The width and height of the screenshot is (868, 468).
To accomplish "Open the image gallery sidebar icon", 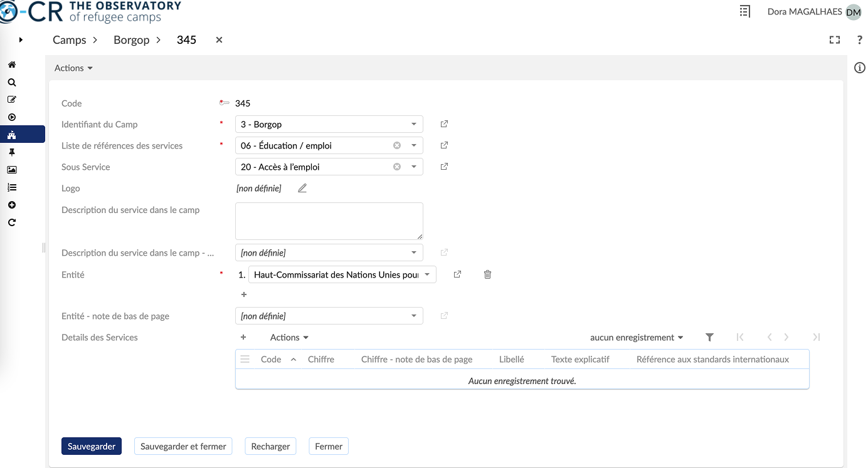I will [12, 170].
